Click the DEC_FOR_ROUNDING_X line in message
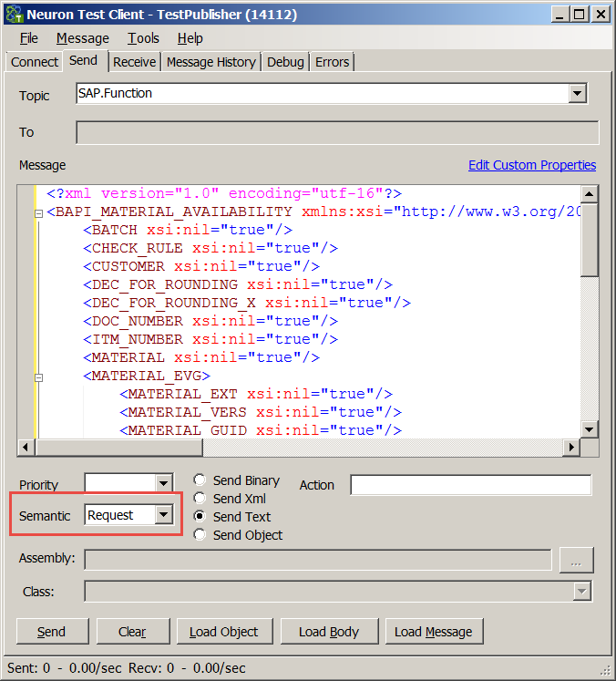 (x=247, y=303)
